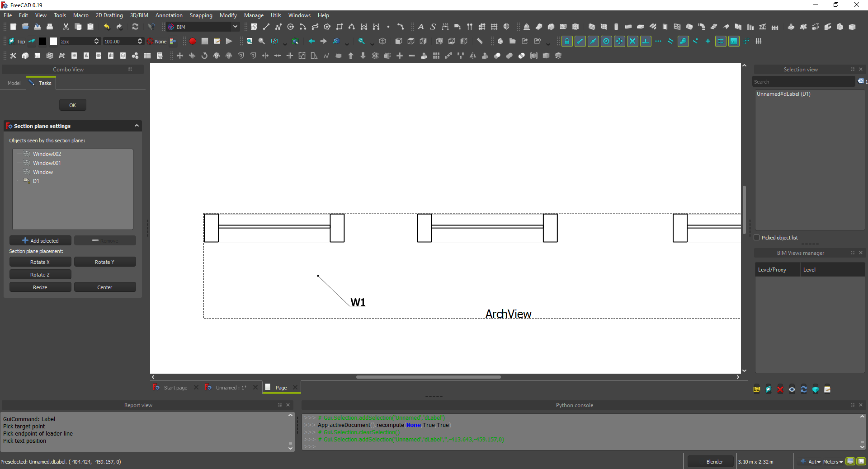Image resolution: width=868 pixels, height=469 pixels.
Task: Click the black line color swatch
Action: [42, 42]
